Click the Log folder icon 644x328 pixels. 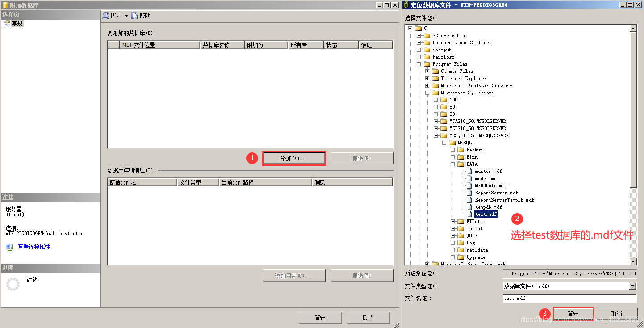(x=461, y=243)
